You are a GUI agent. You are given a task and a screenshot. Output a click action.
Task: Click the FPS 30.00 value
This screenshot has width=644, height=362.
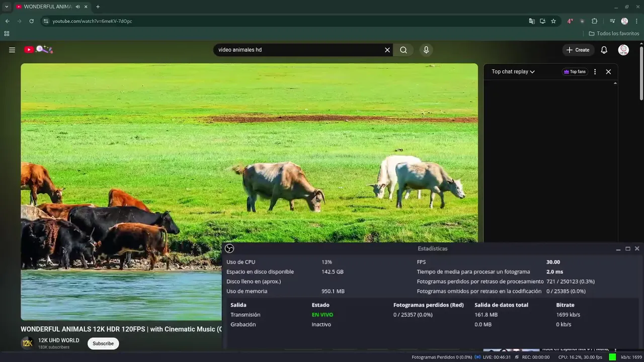coord(553,262)
